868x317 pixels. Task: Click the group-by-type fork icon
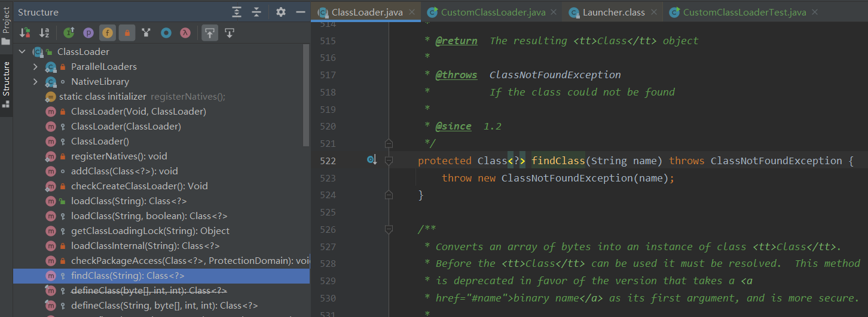(x=146, y=33)
